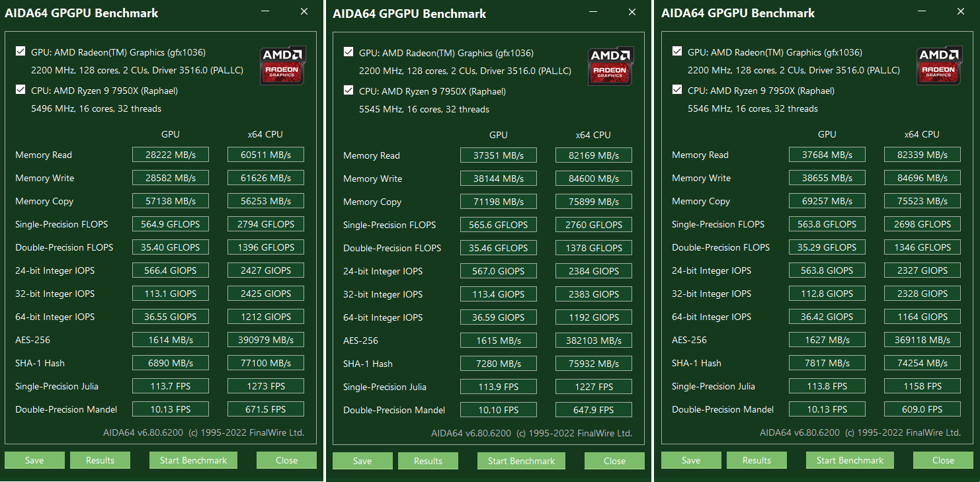Image resolution: width=980 pixels, height=482 pixels.
Task: Select CPU Memory Read 82339 MB/s value
Action: point(922,155)
